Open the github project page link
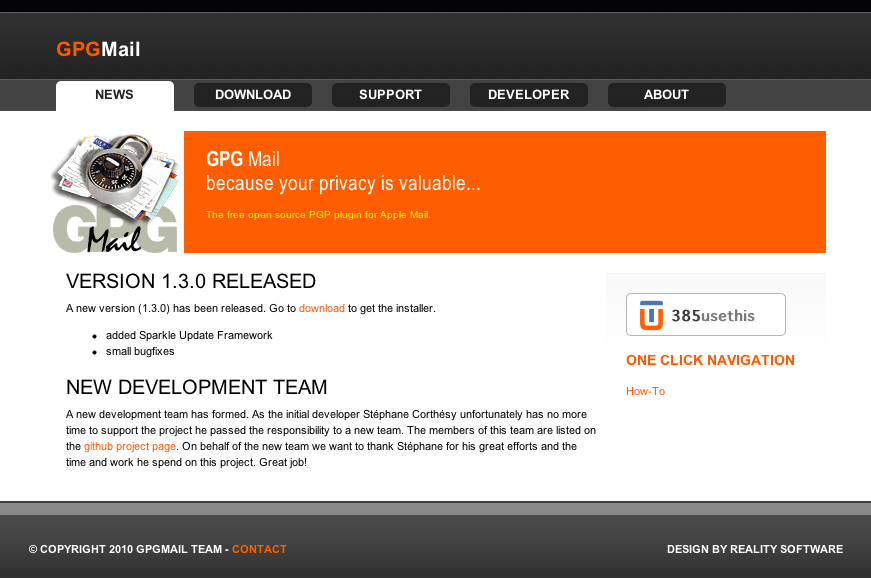This screenshot has height=578, width=871. pos(130,446)
